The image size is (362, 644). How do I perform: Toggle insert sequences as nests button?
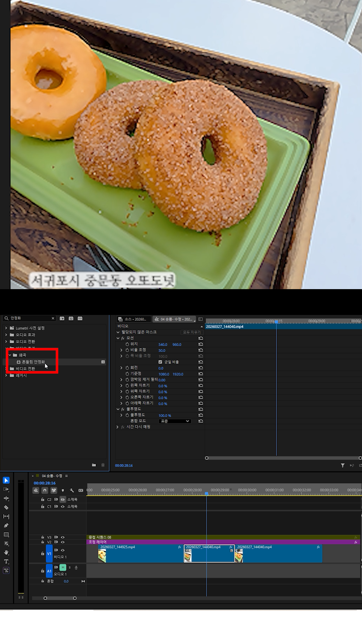pyautogui.click(x=36, y=490)
